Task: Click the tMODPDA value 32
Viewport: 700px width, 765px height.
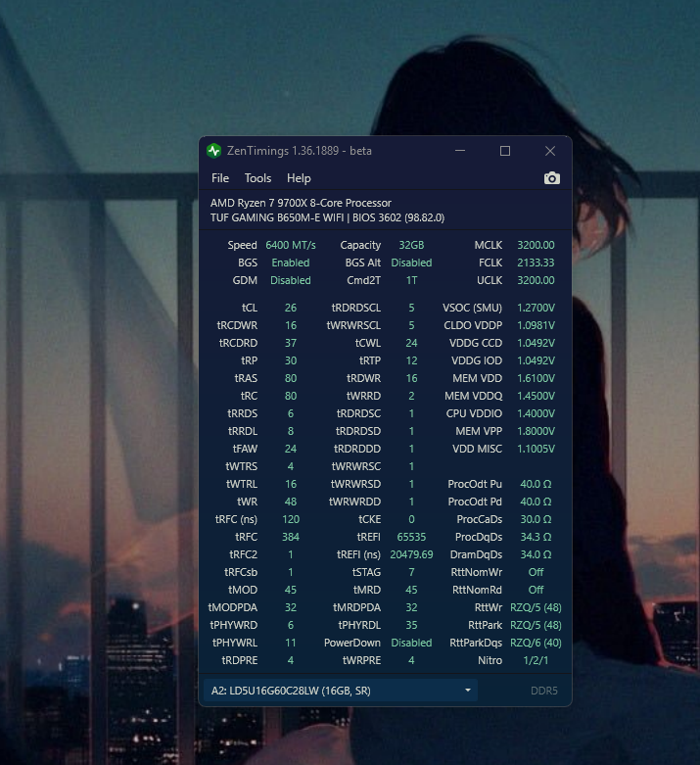Action: point(290,607)
